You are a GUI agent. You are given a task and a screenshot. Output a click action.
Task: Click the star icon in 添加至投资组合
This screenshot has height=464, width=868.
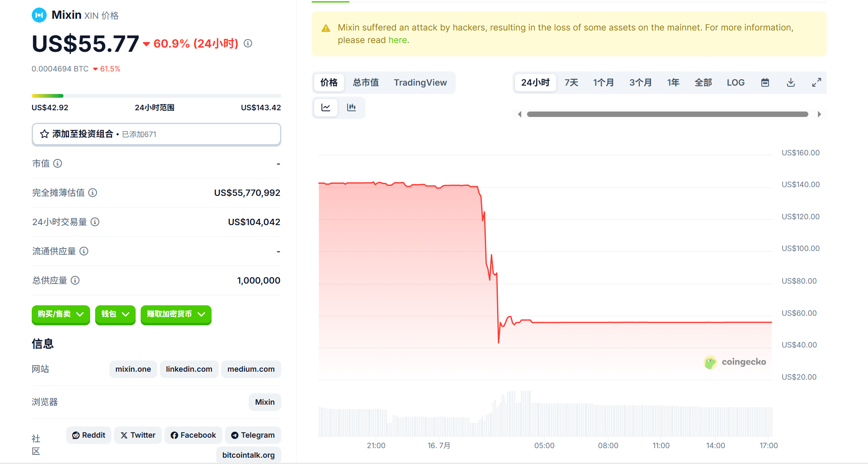pyautogui.click(x=44, y=134)
